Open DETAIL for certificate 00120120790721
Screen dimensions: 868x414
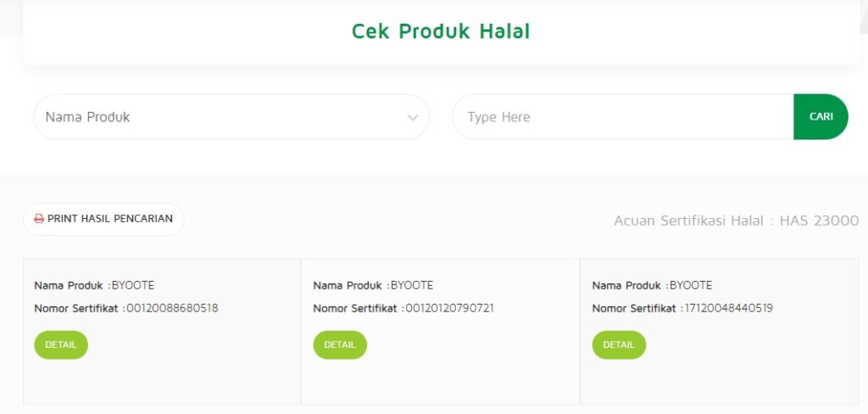340,344
